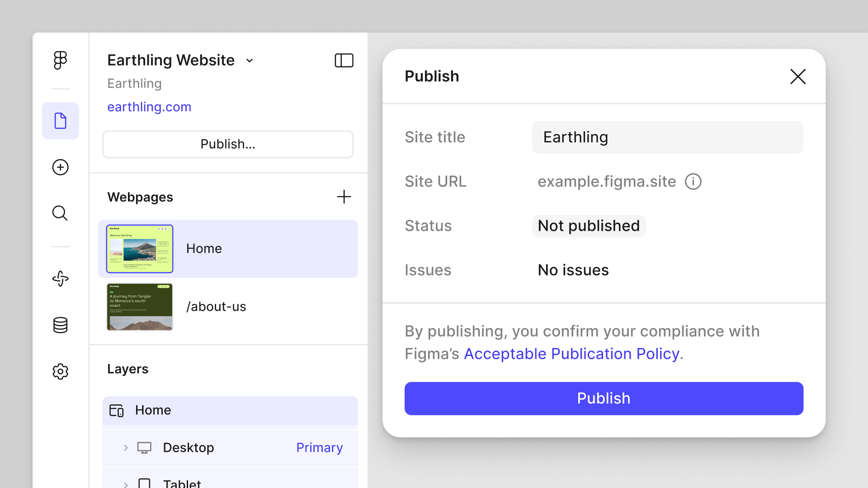Image resolution: width=868 pixels, height=488 pixels.
Task: Open the Search tool
Action: (60, 213)
